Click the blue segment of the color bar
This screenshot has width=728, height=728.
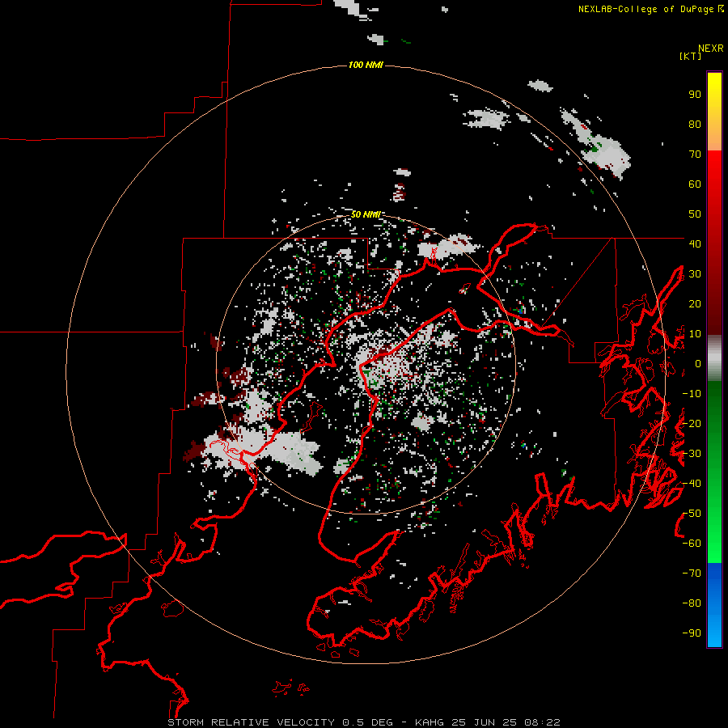[x=714, y=605]
